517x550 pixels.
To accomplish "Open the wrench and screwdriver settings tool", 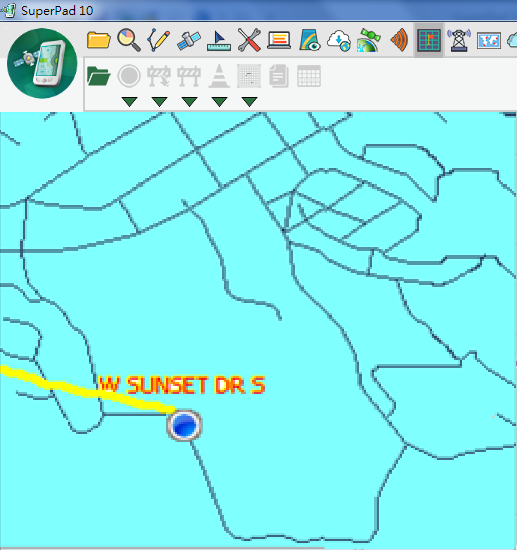I will [249, 40].
